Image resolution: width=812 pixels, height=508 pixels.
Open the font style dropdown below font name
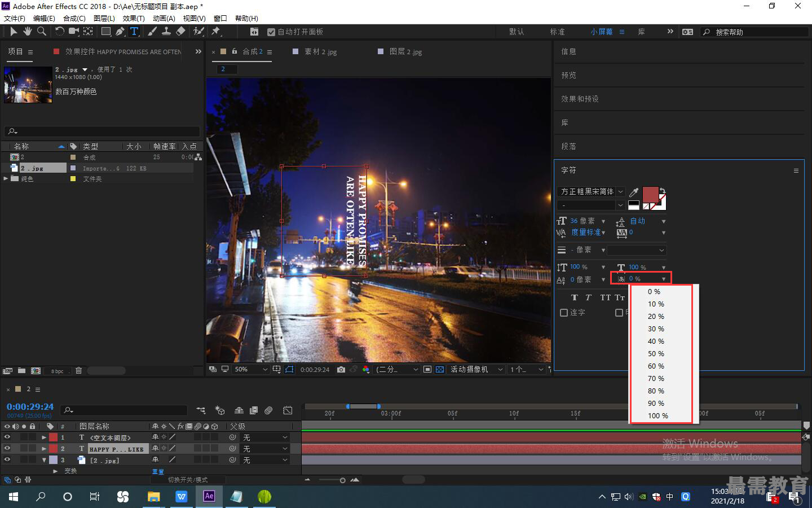[591, 205]
